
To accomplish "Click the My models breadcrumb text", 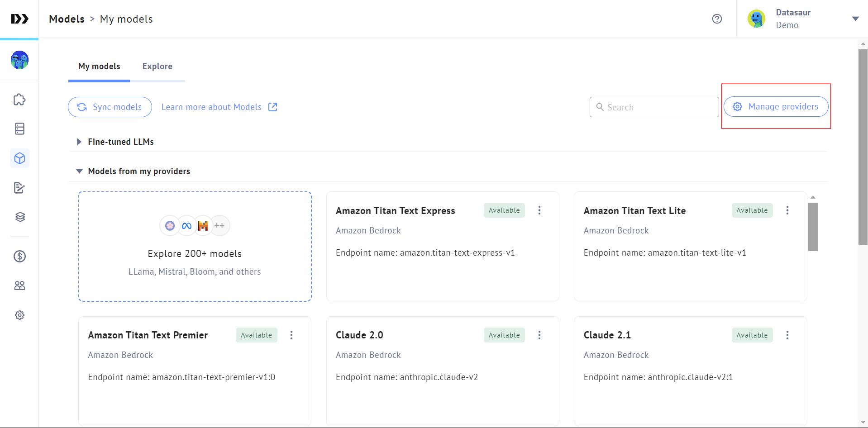I will (x=126, y=19).
